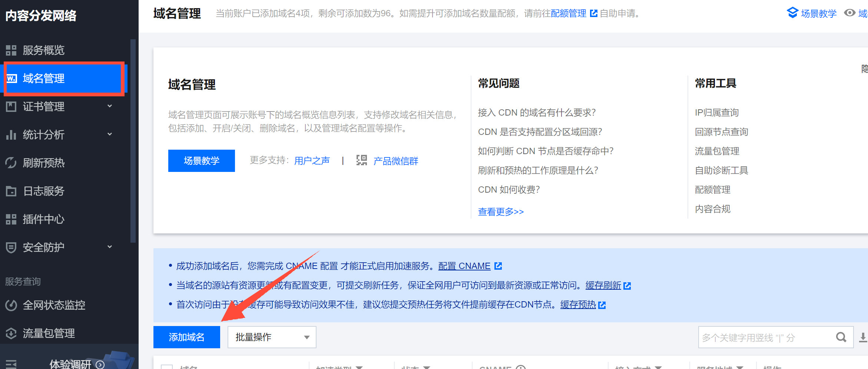The height and width of the screenshot is (369, 868).
Task: Click the blue 添加域名 button
Action: [x=187, y=337]
